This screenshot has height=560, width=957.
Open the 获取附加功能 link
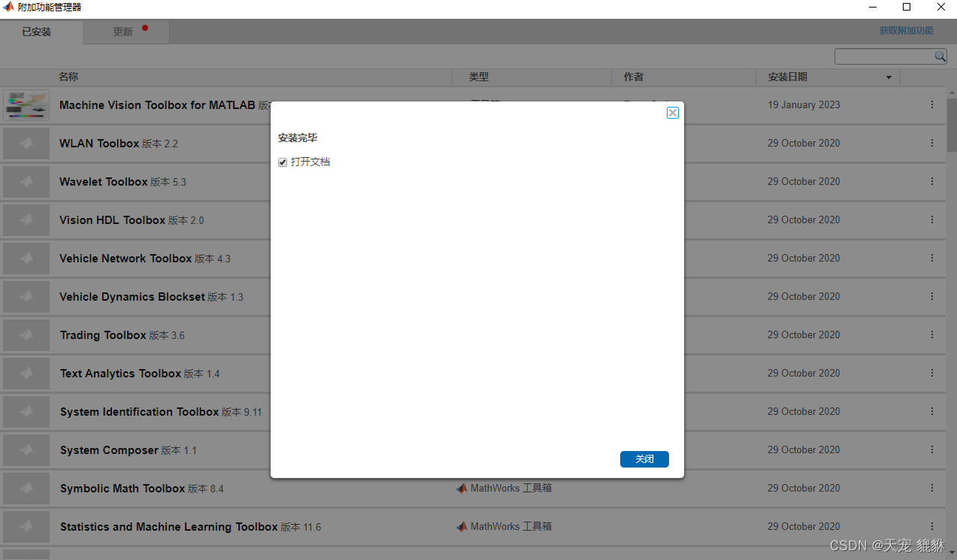[x=906, y=31]
